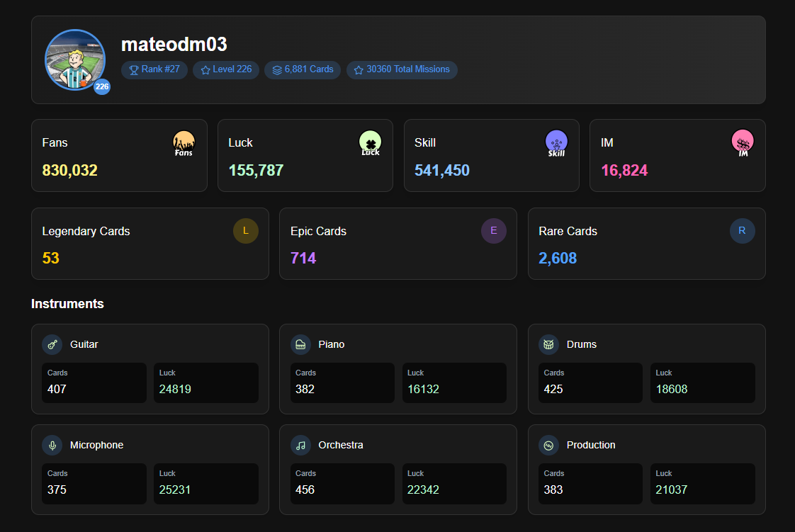Click the Microphone card title
This screenshot has height=532, width=795.
97,446
